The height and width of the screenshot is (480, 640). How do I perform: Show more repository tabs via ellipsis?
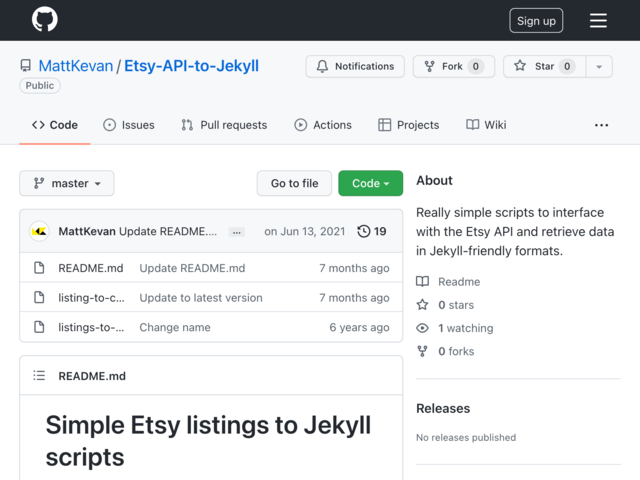(601, 125)
